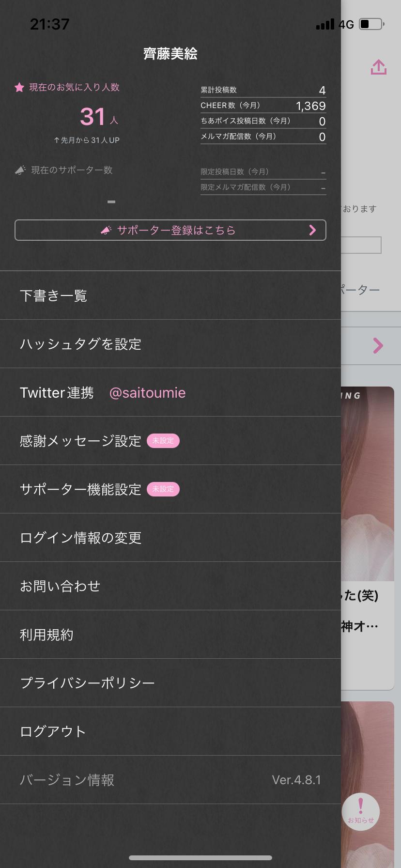Tap the megaphone supporter count icon

click(20, 170)
